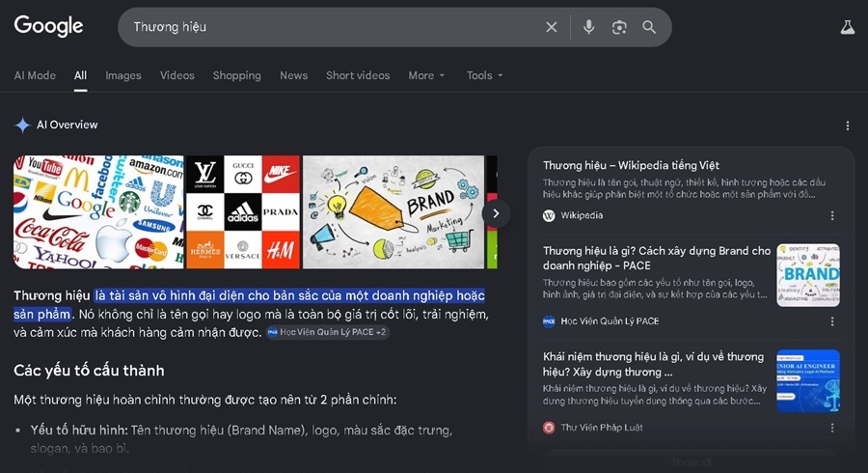Advance image carousel with next arrow
The height and width of the screenshot is (473, 868).
(x=496, y=213)
